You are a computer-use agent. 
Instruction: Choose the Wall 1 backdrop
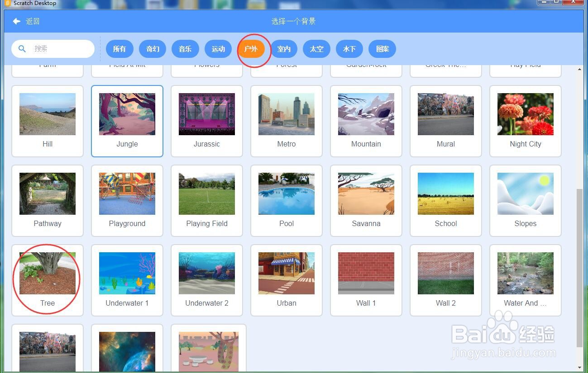366,280
